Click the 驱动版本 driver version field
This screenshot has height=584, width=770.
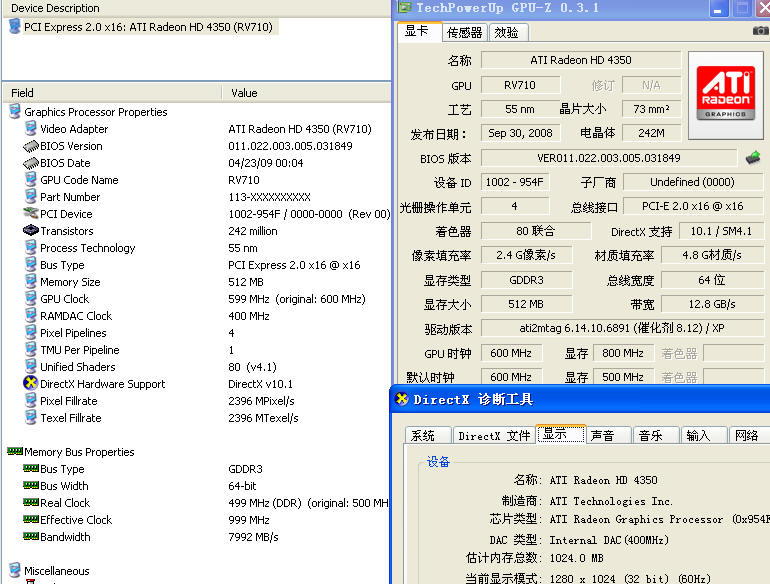(622, 328)
